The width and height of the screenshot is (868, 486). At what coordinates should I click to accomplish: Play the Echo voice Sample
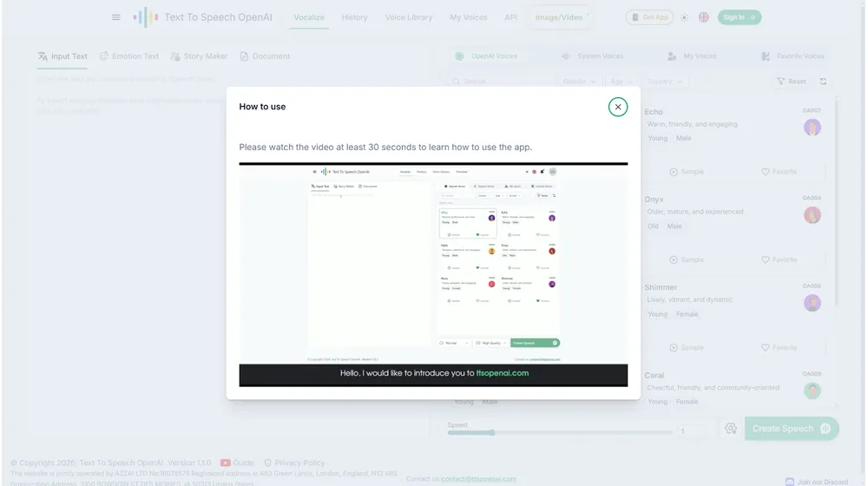click(x=687, y=172)
